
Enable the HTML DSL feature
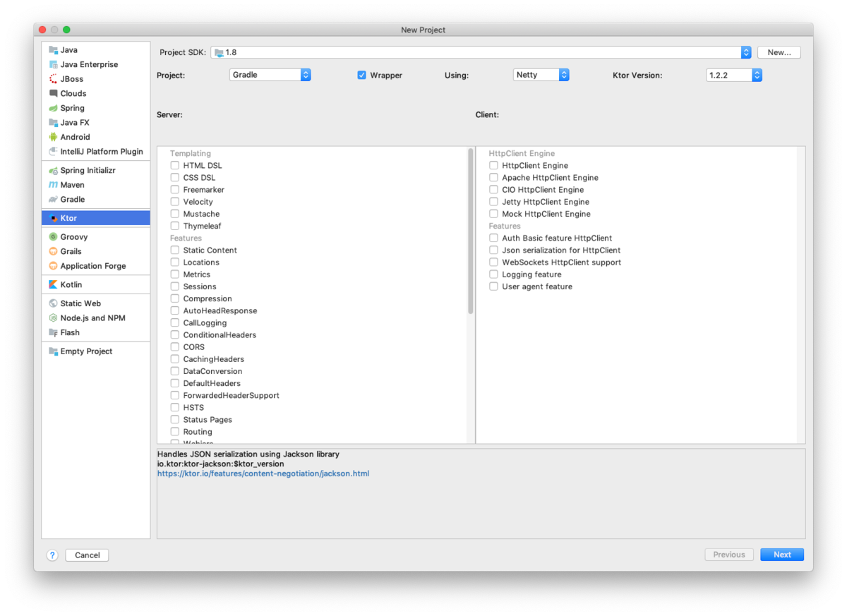(x=175, y=166)
